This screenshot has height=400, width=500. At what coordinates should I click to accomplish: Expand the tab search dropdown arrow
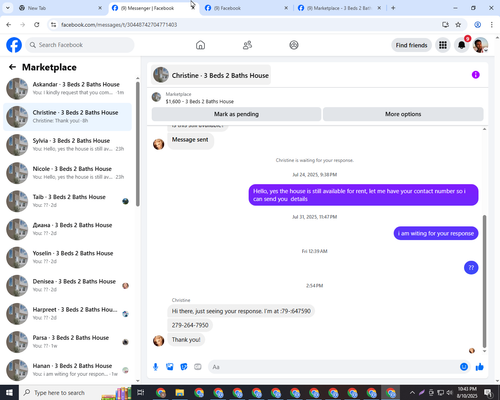[7, 8]
